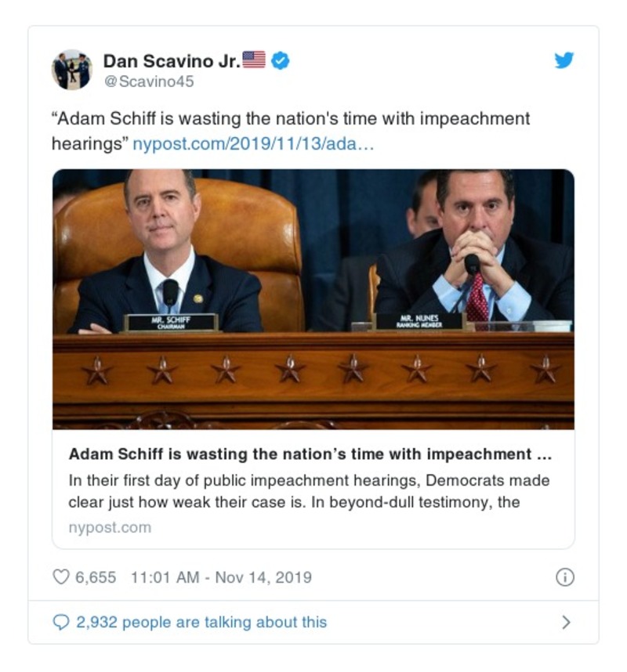
Task: Click the 6,655 likes count
Action: 96,577
